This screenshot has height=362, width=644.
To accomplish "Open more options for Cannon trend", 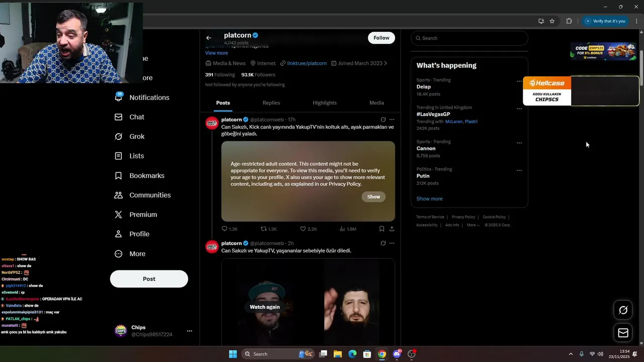I will [519, 143].
